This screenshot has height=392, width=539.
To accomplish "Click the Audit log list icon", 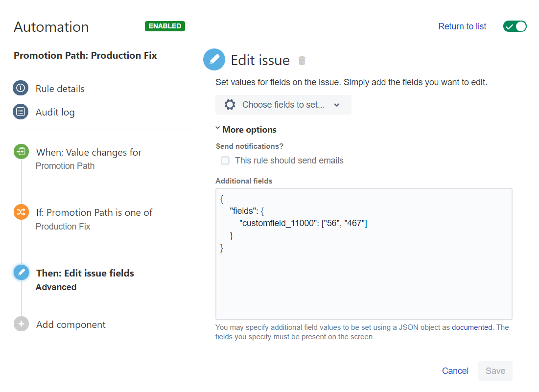I will click(x=21, y=112).
